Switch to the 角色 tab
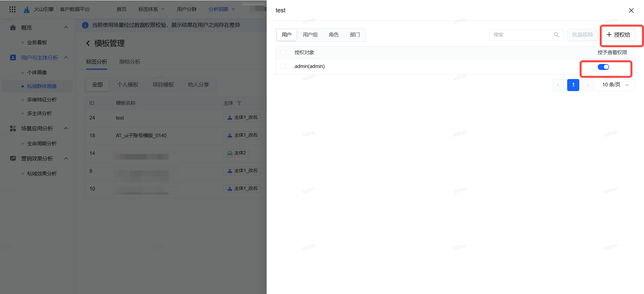Viewport: 644px width, 294px height. 334,35
